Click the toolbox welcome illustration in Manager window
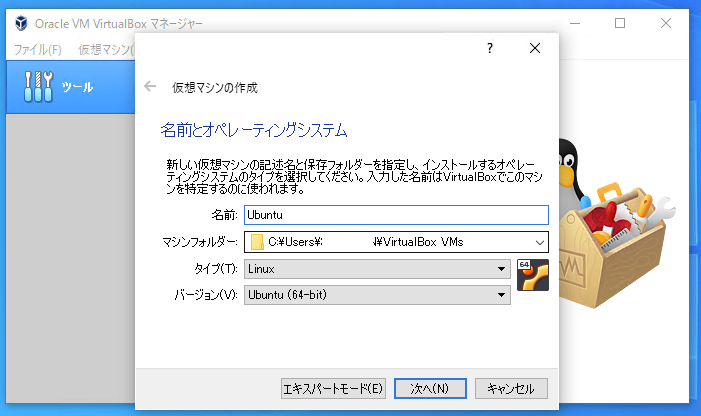The height and width of the screenshot is (416, 701). pos(617,223)
